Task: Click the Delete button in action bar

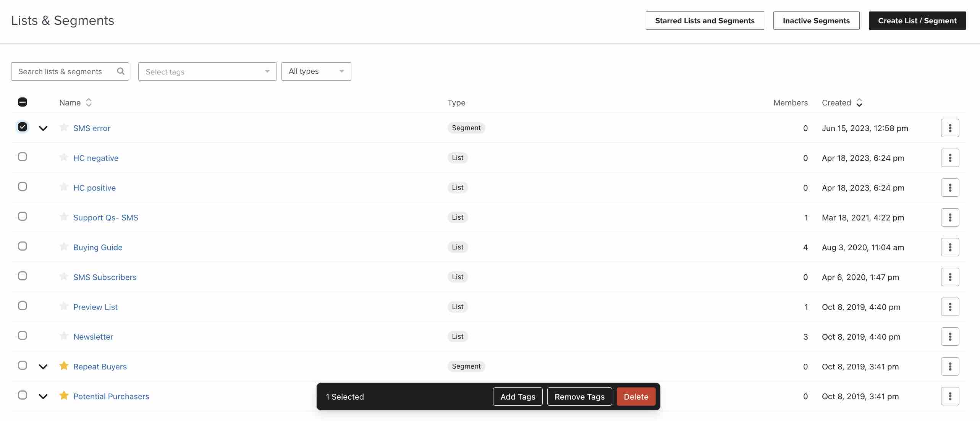Action: click(636, 396)
